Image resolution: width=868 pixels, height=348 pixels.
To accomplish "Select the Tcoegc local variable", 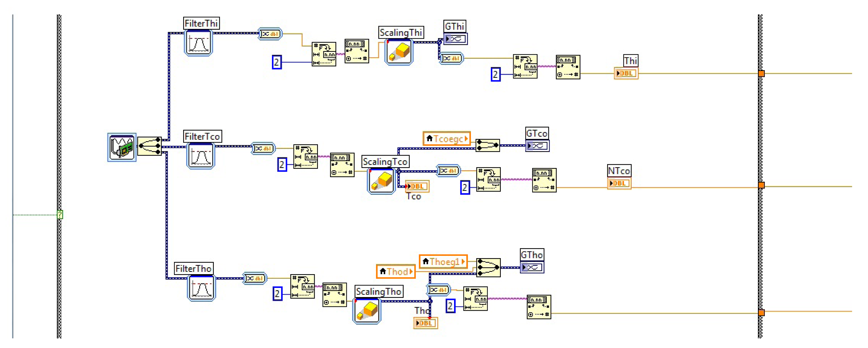I will pos(446,139).
